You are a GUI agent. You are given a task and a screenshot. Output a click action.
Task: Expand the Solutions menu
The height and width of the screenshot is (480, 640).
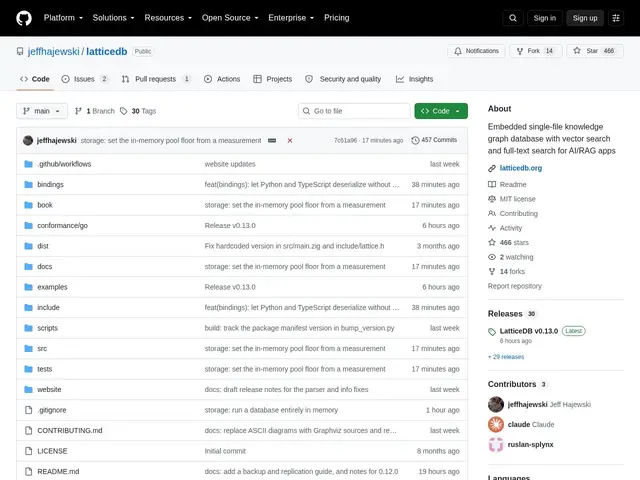113,18
